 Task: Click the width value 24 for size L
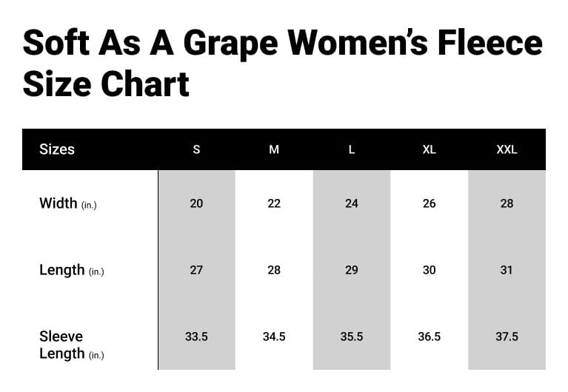tap(352, 203)
